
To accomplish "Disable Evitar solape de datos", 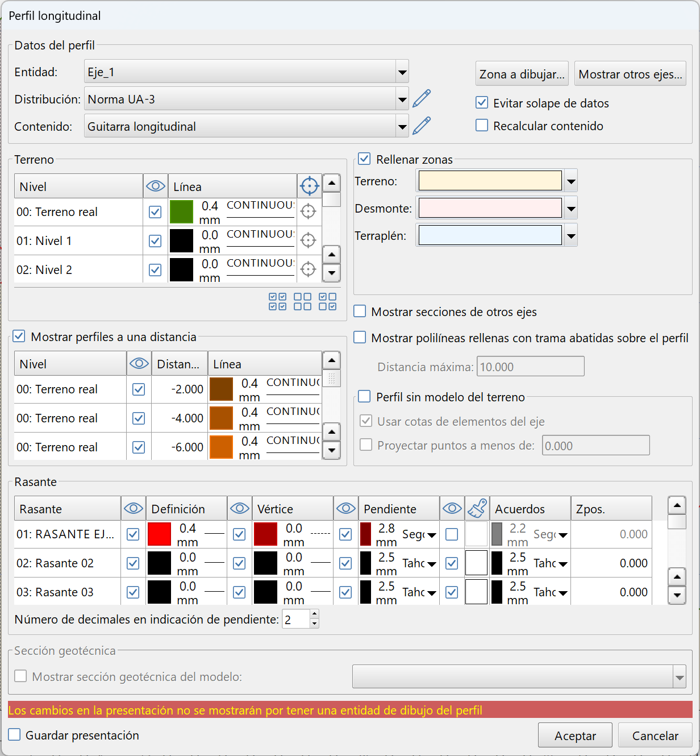I will point(482,103).
